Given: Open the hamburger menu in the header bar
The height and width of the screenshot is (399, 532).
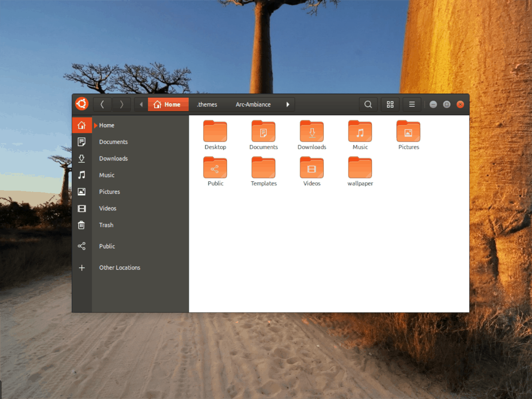Looking at the screenshot, I should tap(411, 104).
